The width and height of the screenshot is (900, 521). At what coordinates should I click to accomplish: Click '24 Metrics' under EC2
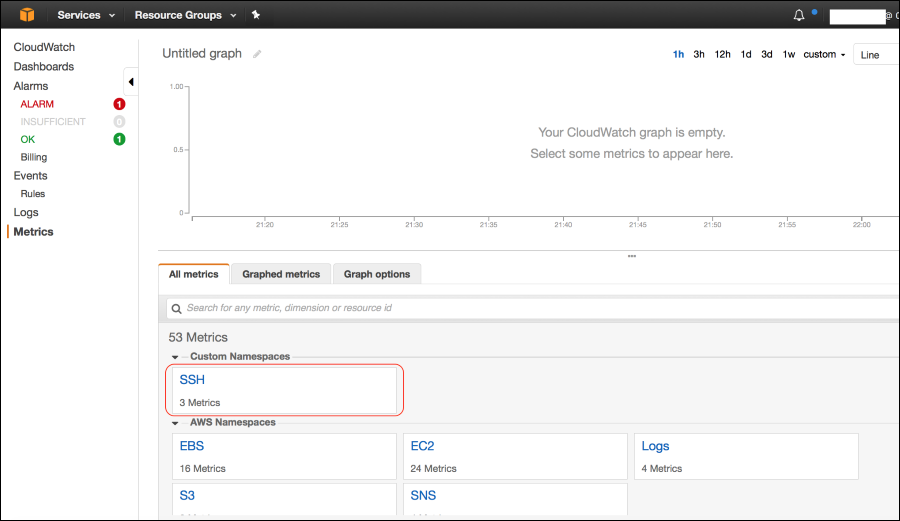coord(433,469)
